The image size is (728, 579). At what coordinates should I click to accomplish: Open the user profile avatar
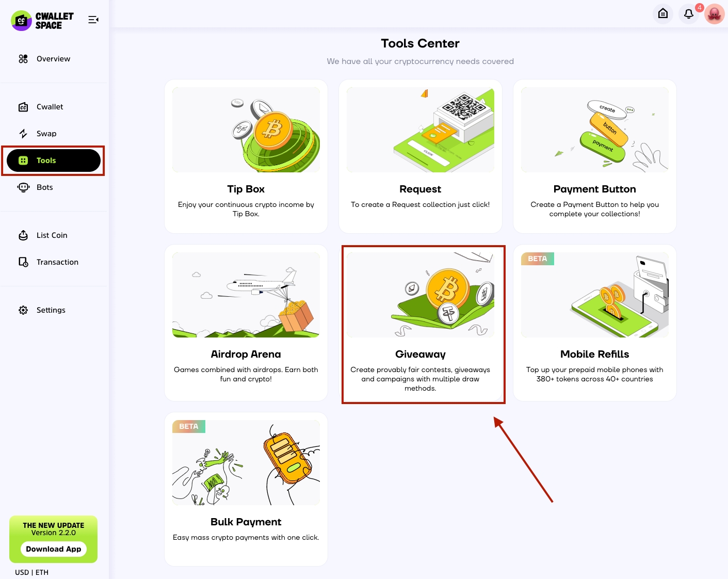pyautogui.click(x=715, y=14)
